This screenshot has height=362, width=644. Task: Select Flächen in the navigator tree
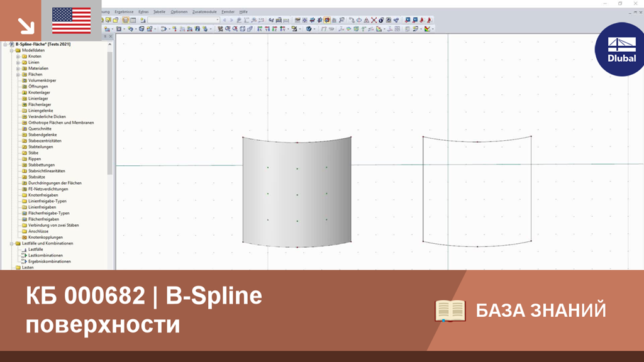[x=35, y=75]
